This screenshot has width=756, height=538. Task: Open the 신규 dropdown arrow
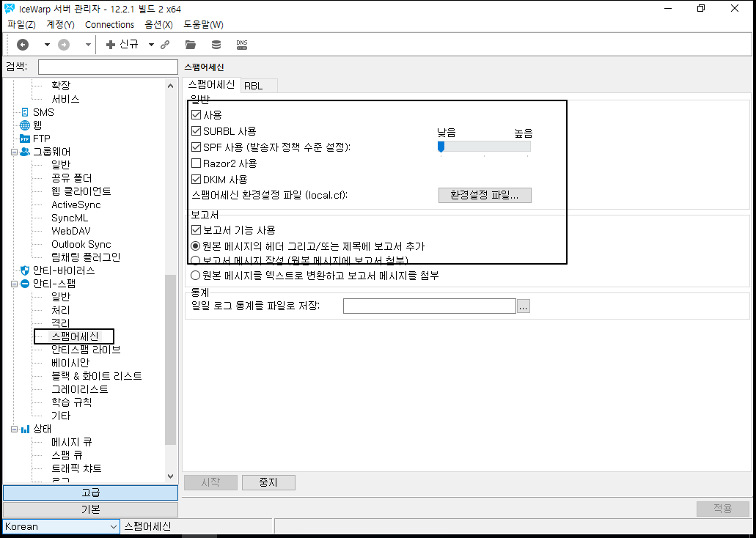[x=151, y=45]
